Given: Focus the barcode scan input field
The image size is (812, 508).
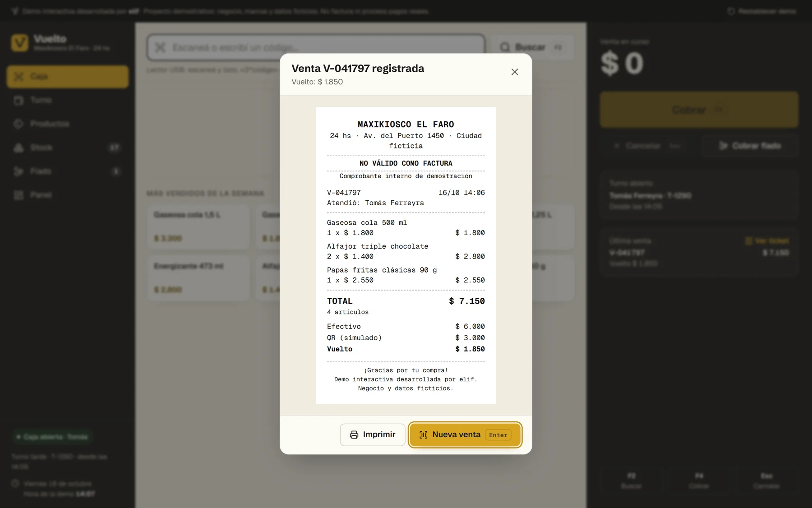Looking at the screenshot, I should click(x=316, y=47).
